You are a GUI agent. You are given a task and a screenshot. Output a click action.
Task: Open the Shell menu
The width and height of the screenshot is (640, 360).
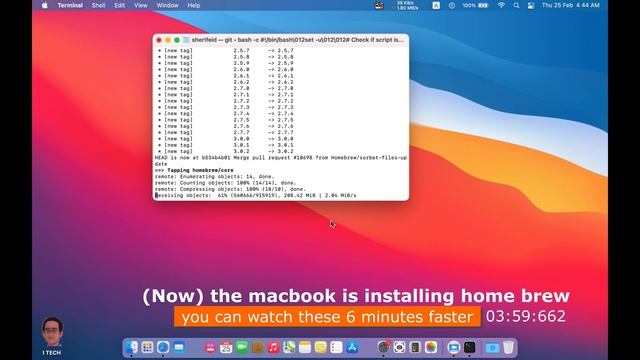coord(98,5)
